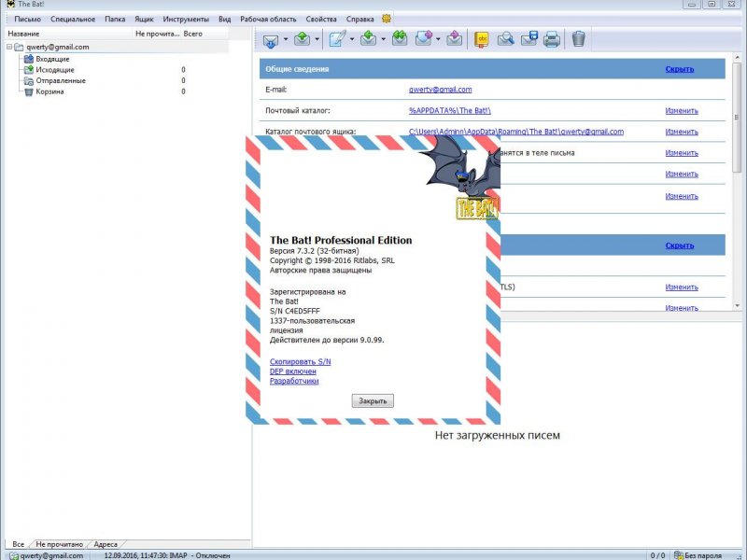Click Скрыть link in Общие сведения header
Viewport: 747px width, 560px height.
coord(680,69)
